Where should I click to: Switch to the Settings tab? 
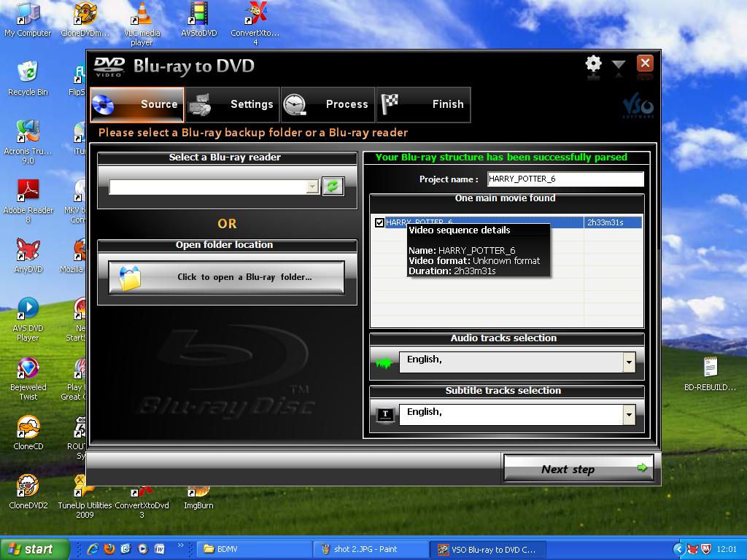[233, 104]
